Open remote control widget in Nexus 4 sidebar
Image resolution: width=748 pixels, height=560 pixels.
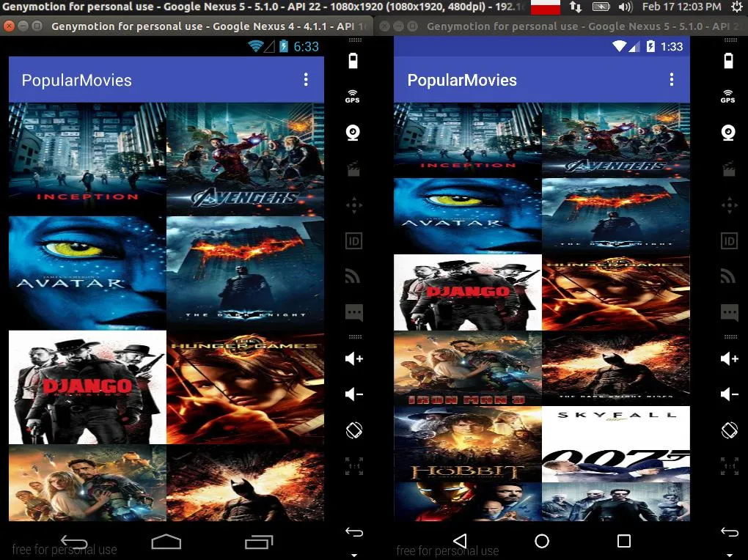353,205
